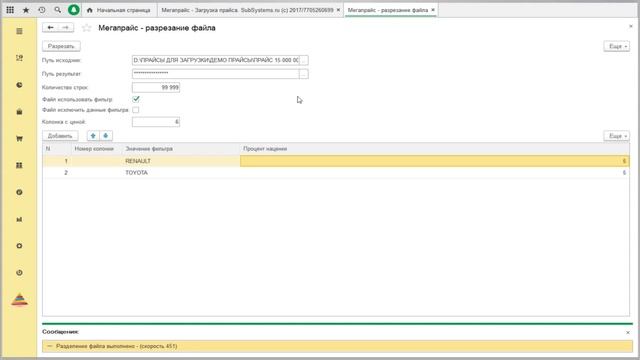Browse source path with ellipsis button

(x=304, y=60)
